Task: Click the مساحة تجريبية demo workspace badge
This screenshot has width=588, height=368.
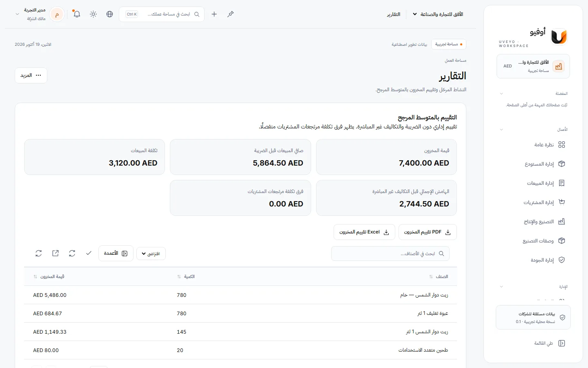Action: tap(449, 44)
